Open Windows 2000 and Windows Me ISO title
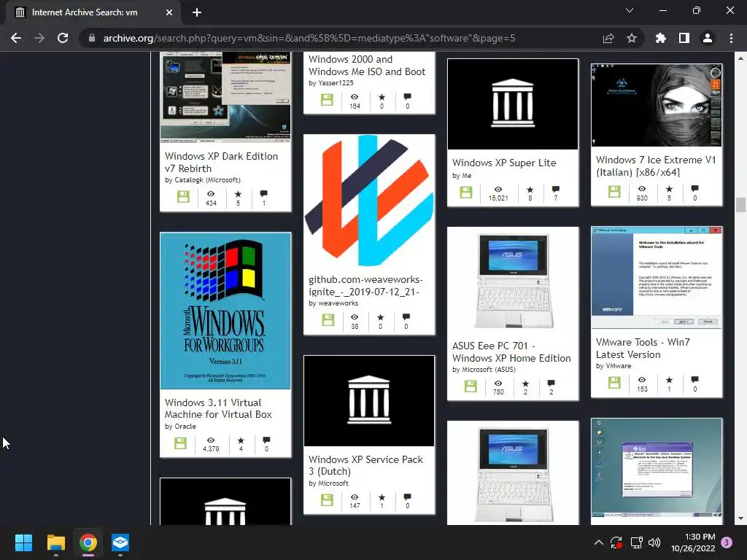The image size is (747, 560). pos(367,65)
